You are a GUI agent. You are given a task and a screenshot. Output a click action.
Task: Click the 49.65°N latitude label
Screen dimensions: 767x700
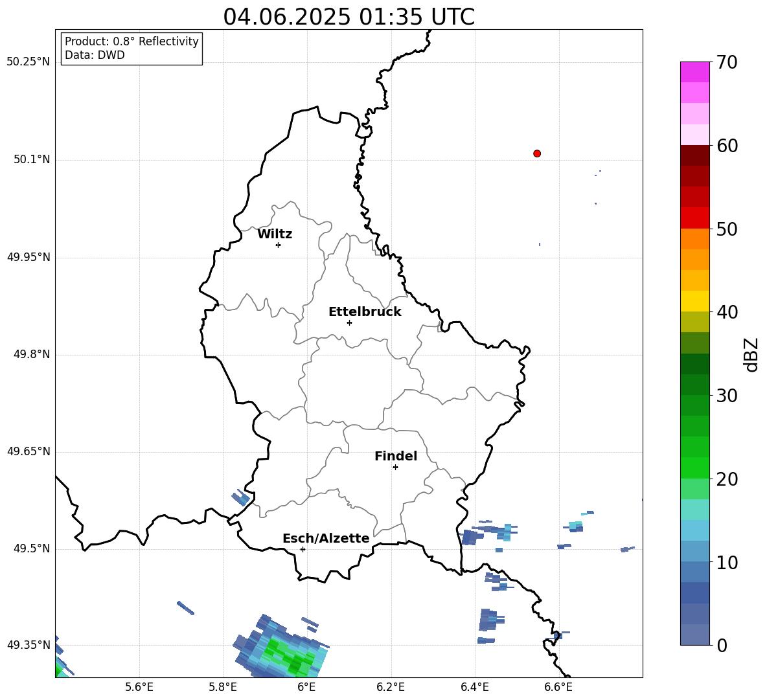coord(29,451)
